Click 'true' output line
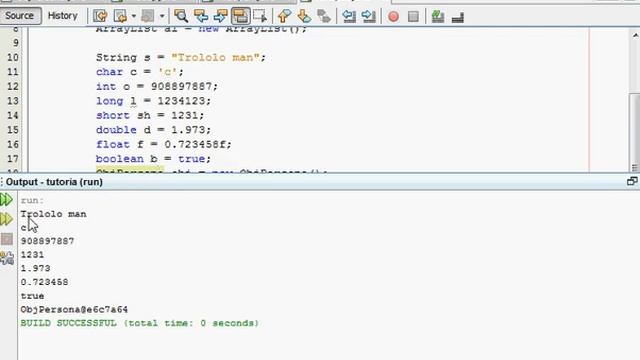This screenshot has height=360, width=640. click(x=32, y=296)
